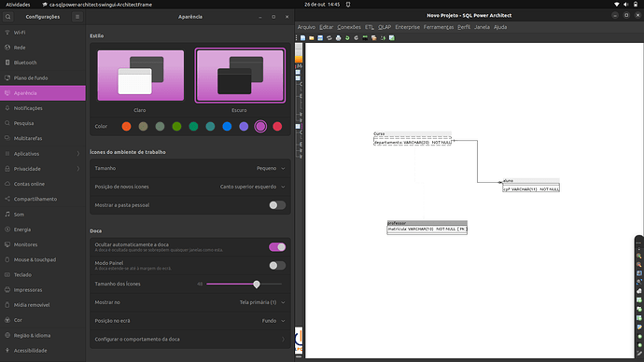Toggle Mostrar a pasta pessoal switch

277,205
